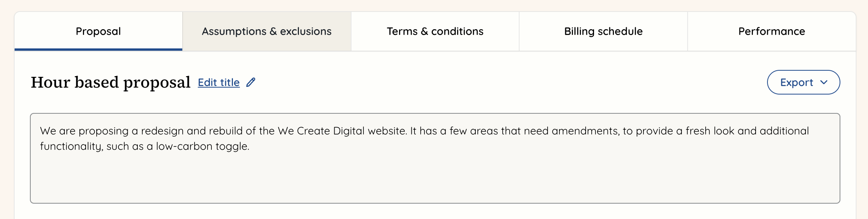Place cursor after "low-carbon toggle." text
The height and width of the screenshot is (219, 868).
click(x=250, y=146)
